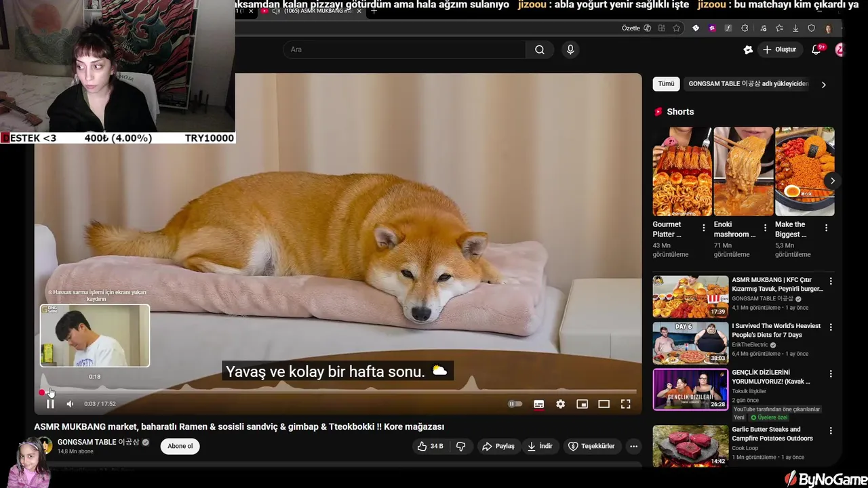Image resolution: width=868 pixels, height=488 pixels.
Task: Click Paylaş share button
Action: (498, 446)
